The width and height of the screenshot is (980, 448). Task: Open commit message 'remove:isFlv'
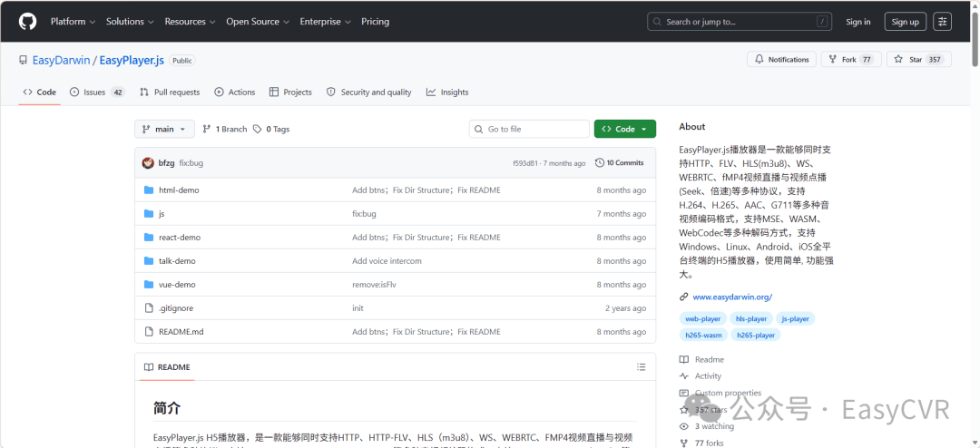375,285
